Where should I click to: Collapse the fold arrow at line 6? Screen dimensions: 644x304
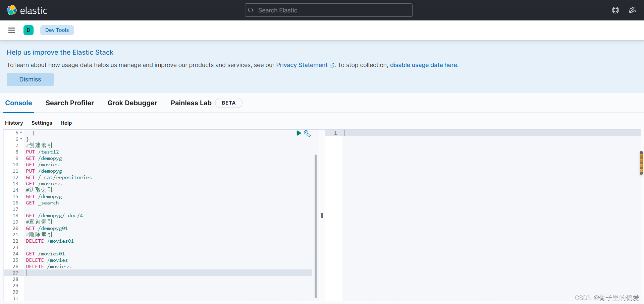(x=21, y=139)
